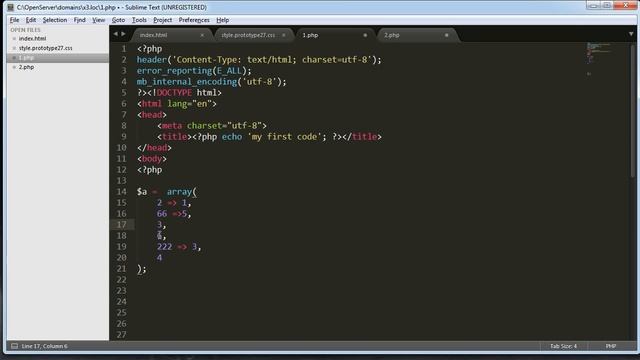Open the Goto menu
The width and height of the screenshot is (640, 360).
118,20
